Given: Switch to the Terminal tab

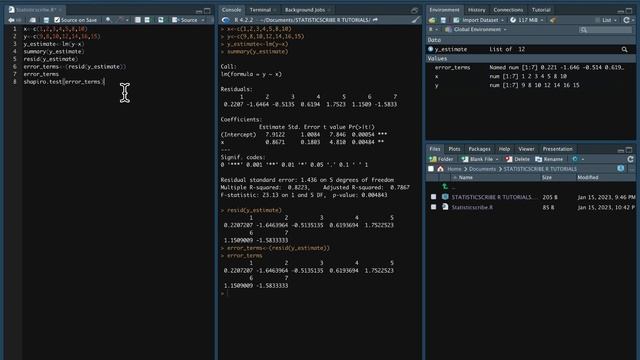Looking at the screenshot, I should point(260,10).
